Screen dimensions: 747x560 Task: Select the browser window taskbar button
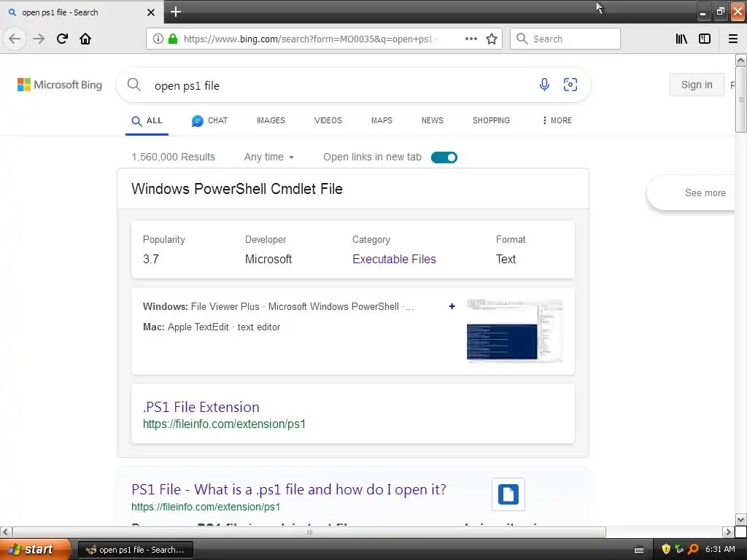click(135, 550)
